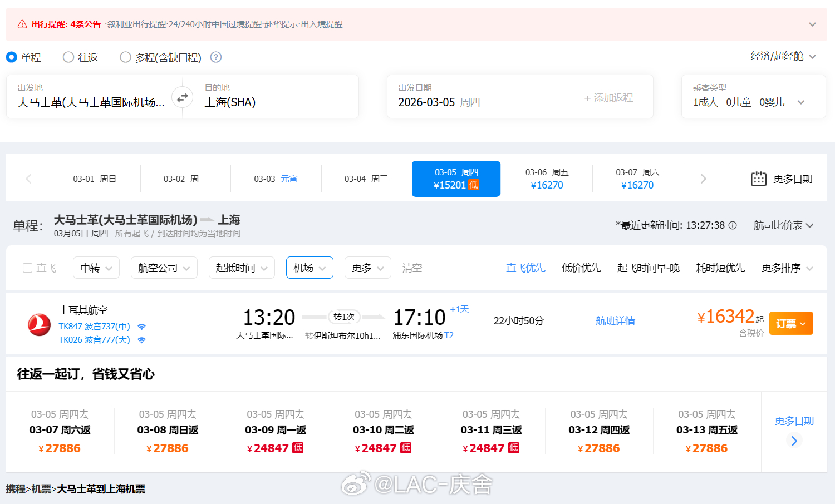
Task: Click the info icon next to 最近更新时间
Action: tap(733, 225)
